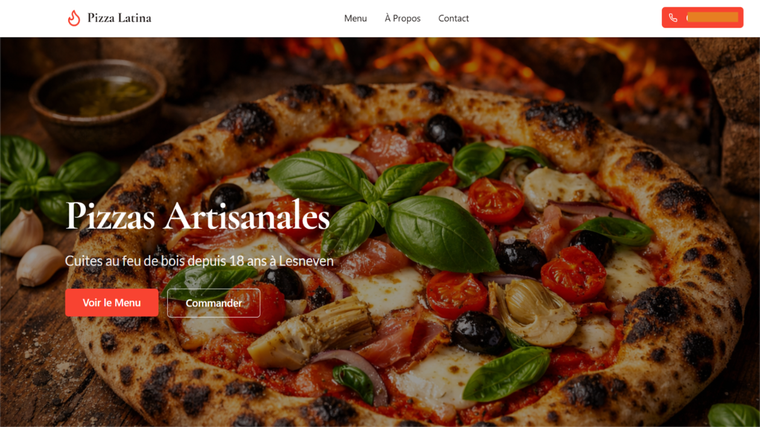This screenshot has width=760, height=427.
Task: Click the black olive near pizza top
Action: [x=443, y=132]
